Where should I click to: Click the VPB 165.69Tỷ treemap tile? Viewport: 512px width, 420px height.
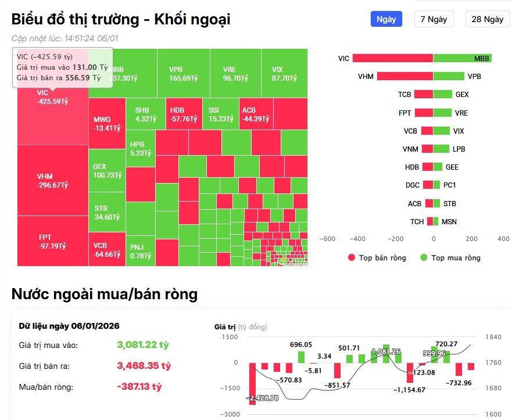point(183,73)
